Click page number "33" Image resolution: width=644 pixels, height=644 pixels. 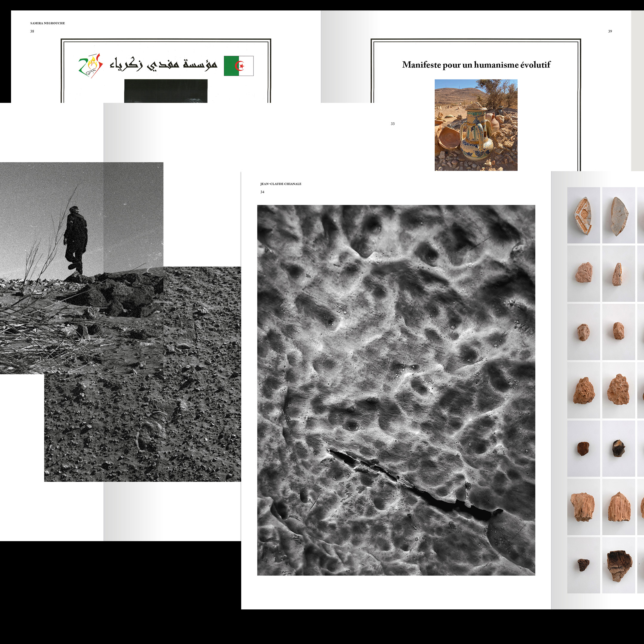tap(392, 124)
